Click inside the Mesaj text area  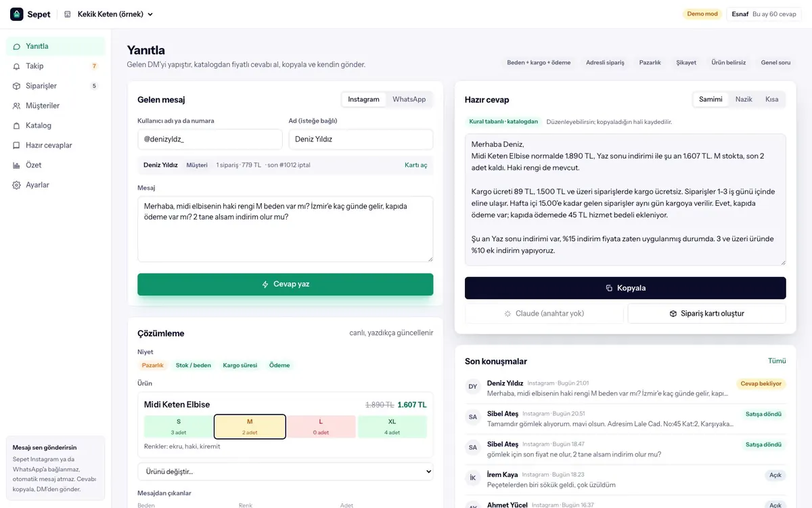tap(286, 229)
